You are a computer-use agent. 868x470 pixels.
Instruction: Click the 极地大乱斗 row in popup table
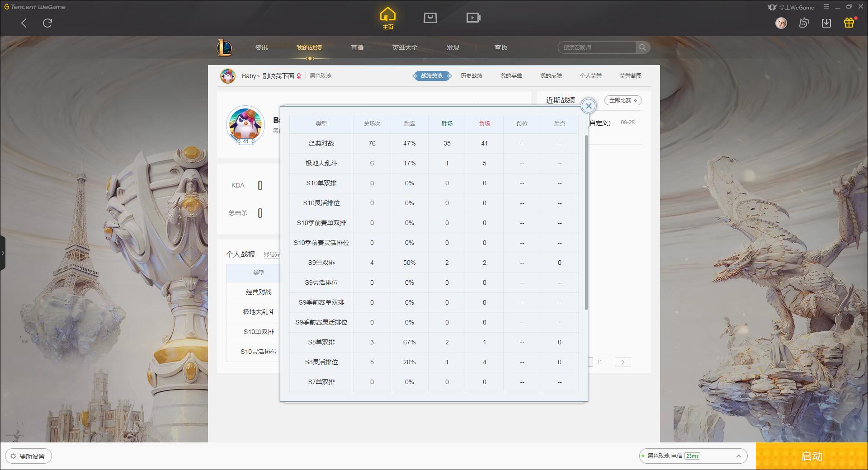click(434, 163)
